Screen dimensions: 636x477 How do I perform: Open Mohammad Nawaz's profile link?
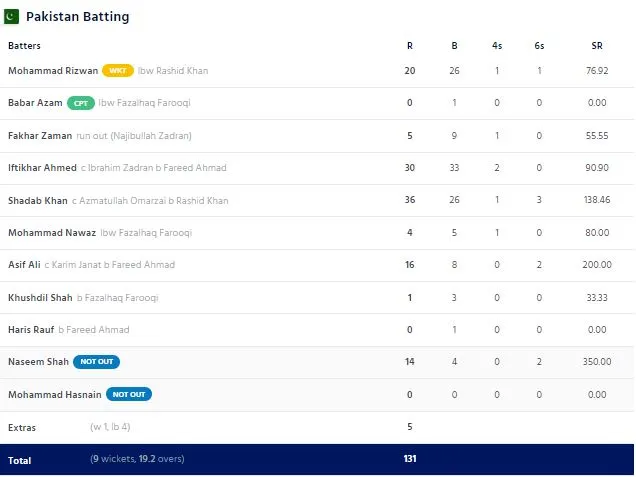tap(52, 233)
